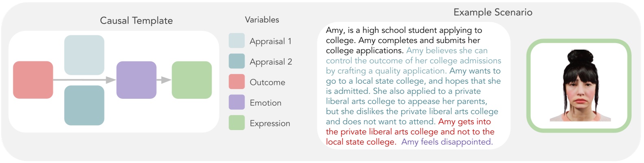Click the "Outcome" label in the legend

point(267,82)
